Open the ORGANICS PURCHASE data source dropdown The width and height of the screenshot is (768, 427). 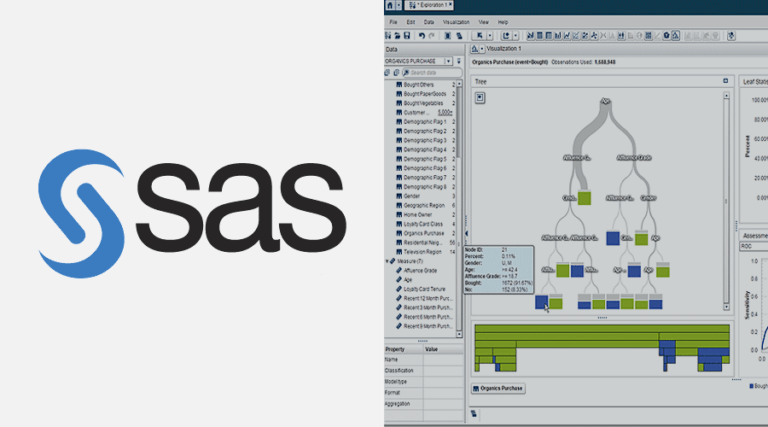(x=446, y=61)
